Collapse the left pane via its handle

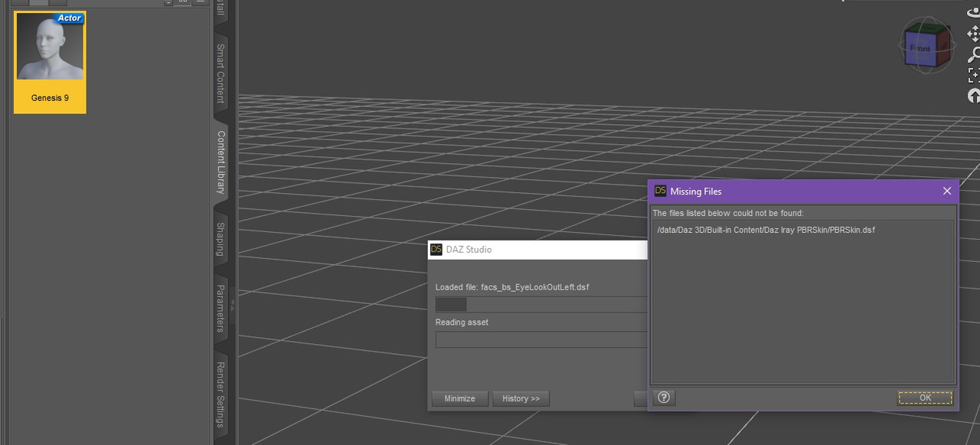pyautogui.click(x=233, y=305)
